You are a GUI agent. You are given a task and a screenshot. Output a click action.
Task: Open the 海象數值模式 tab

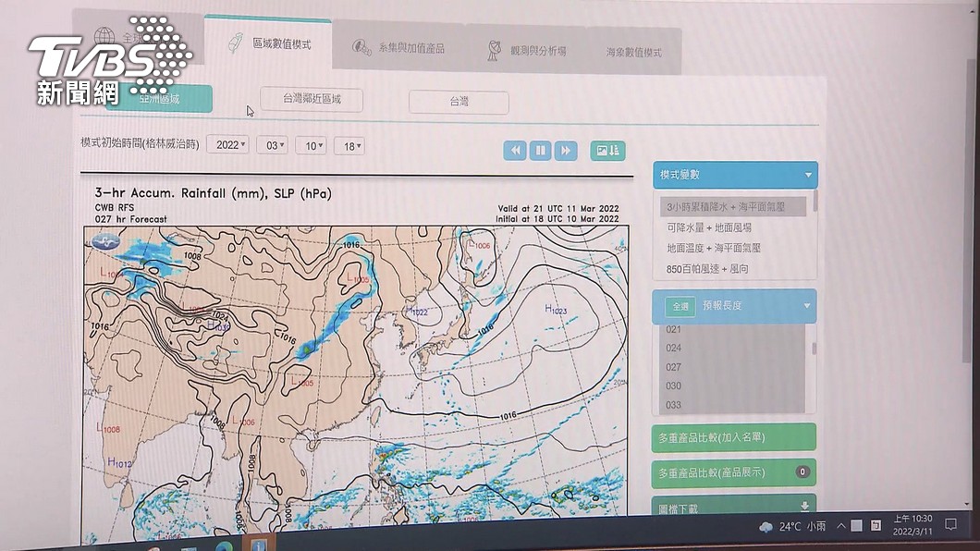633,53
